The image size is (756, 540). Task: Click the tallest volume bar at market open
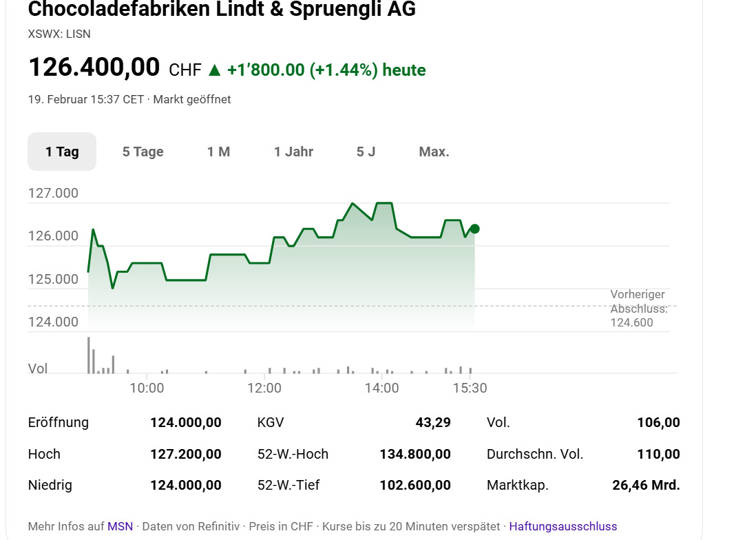(89, 355)
